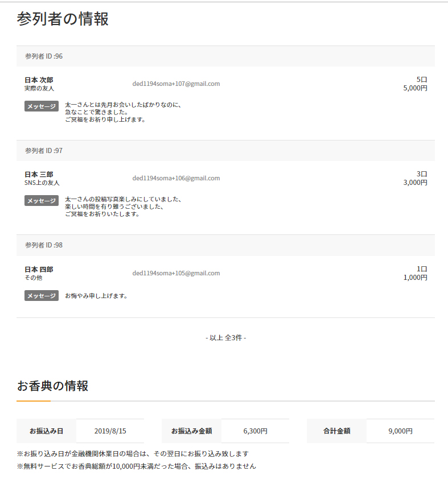448x479 pixels.
Task: Click message line 太一さんの投稿写真楽しみにしていました、
Action: (123, 199)
